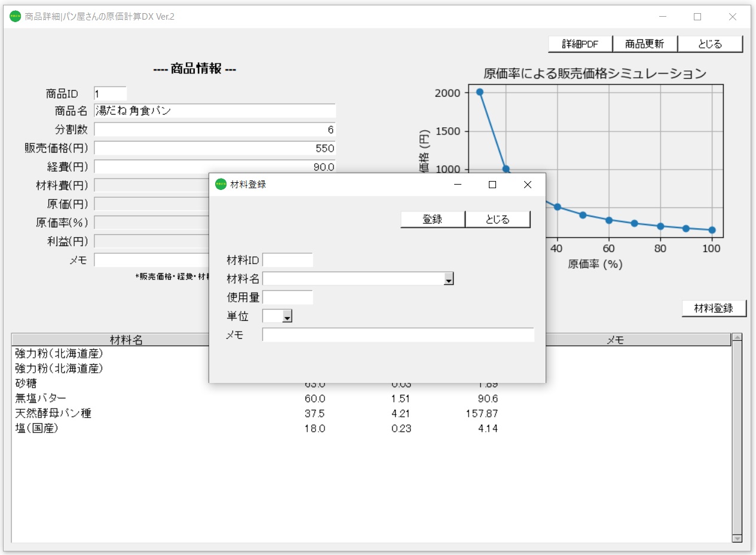Click the 商品更新 update button
This screenshot has height=555, width=756.
645,44
